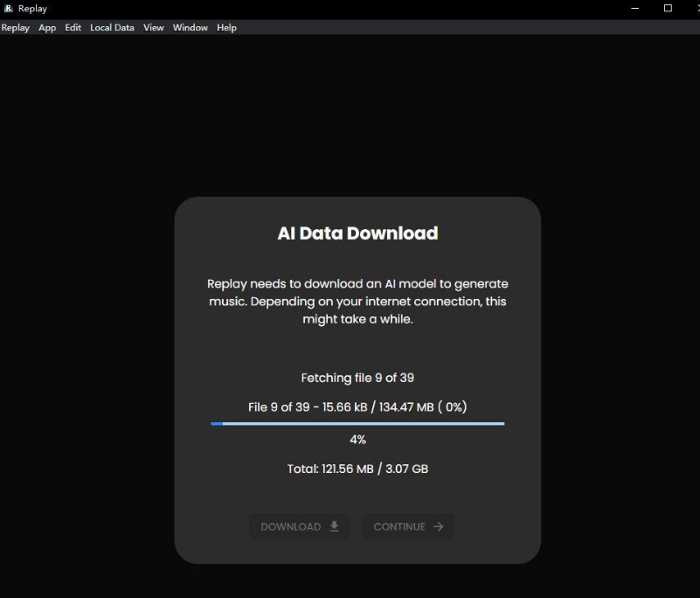Image resolution: width=700 pixels, height=598 pixels.
Task: Open the Local Data menu
Action: point(112,28)
